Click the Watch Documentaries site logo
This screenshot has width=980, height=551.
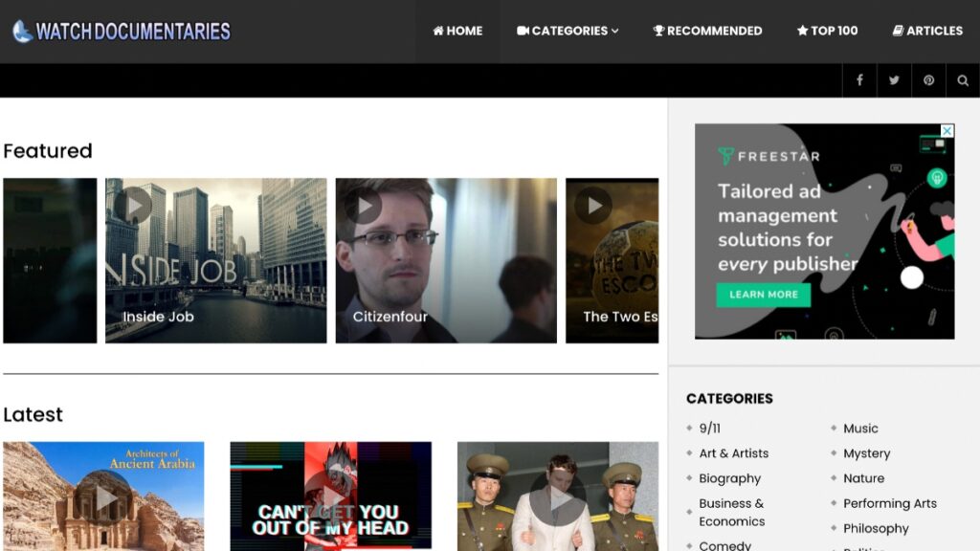(122, 32)
